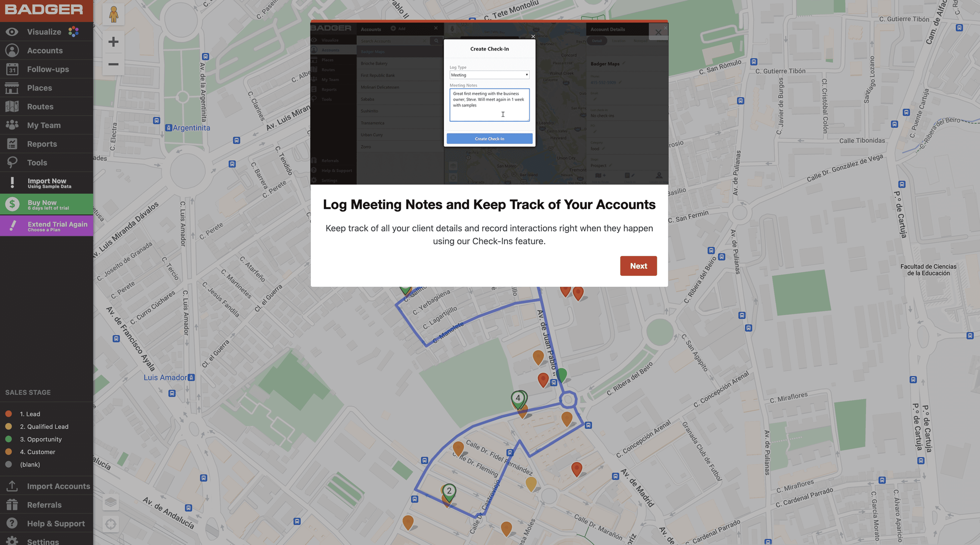Zoom in with the map plus button
Image resolution: width=980 pixels, height=545 pixels.
click(x=113, y=42)
